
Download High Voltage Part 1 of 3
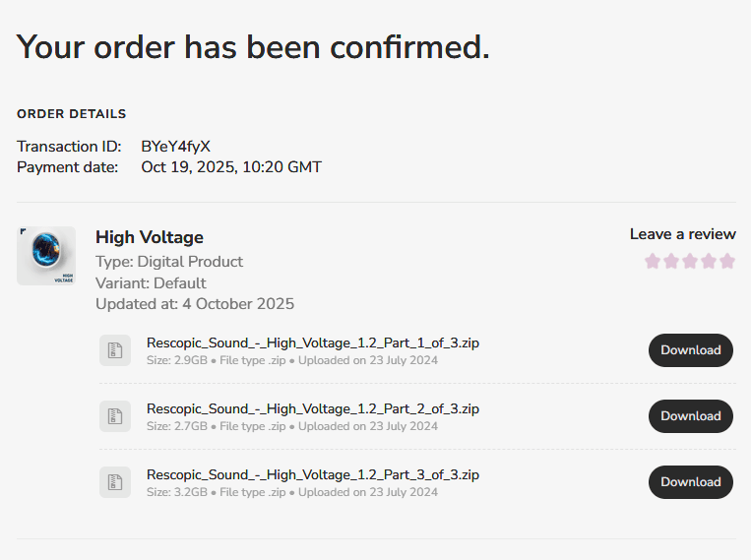(x=691, y=350)
